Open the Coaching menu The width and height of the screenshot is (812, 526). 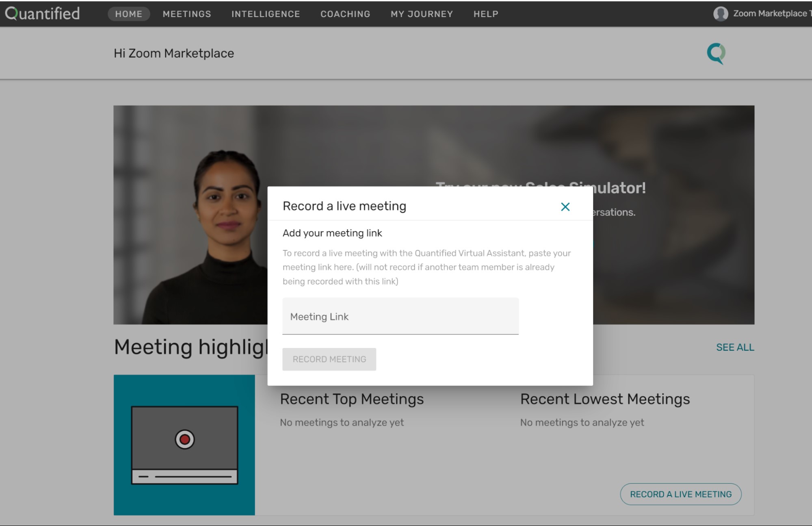point(345,14)
